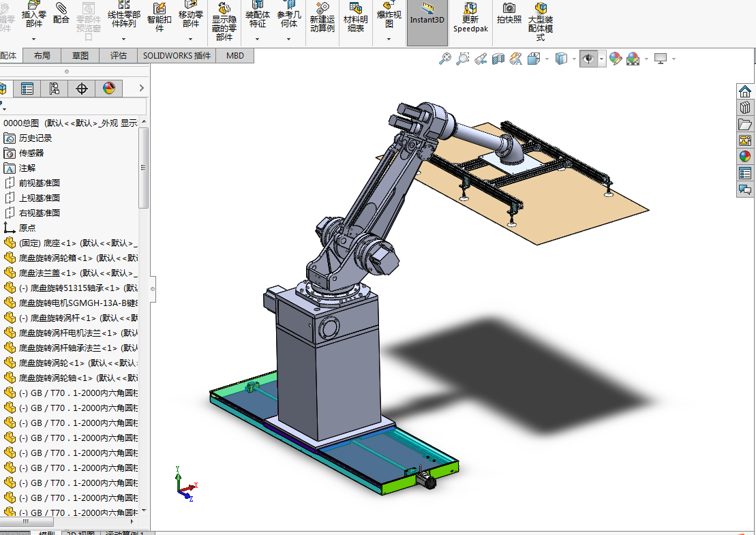
Task: Click the Zoom to Fit magnifier icon
Action: click(x=445, y=59)
